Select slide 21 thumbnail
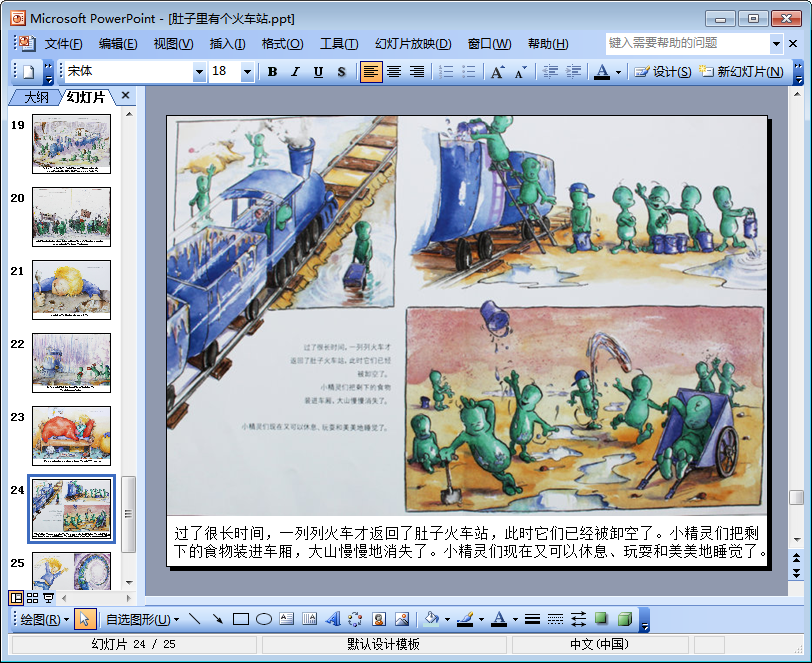 71,290
